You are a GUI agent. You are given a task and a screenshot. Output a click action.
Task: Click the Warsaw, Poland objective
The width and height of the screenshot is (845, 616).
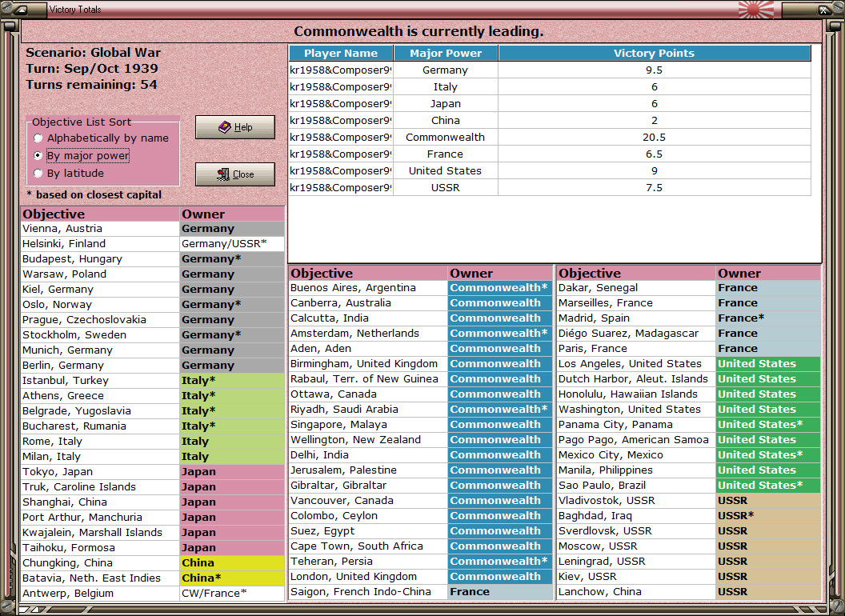click(x=100, y=274)
